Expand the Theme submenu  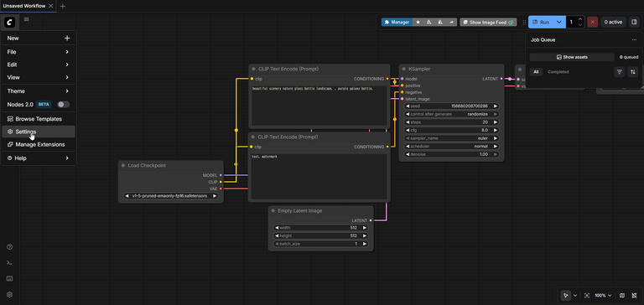[39, 91]
